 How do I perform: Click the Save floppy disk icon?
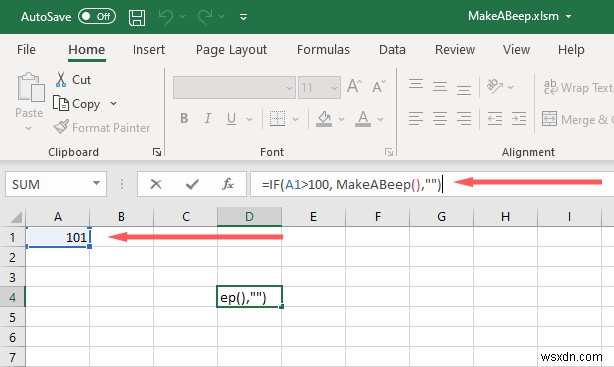tap(137, 18)
